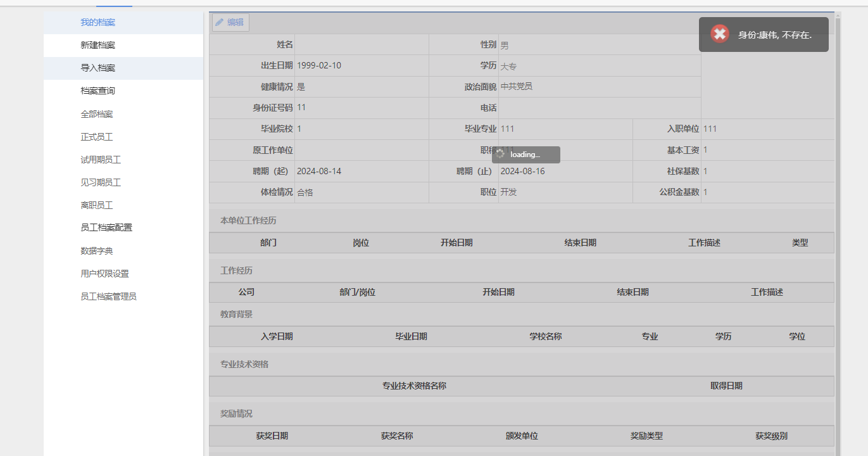The height and width of the screenshot is (456, 868).
Task: Click the 学校名称 column header
Action: tap(546, 336)
